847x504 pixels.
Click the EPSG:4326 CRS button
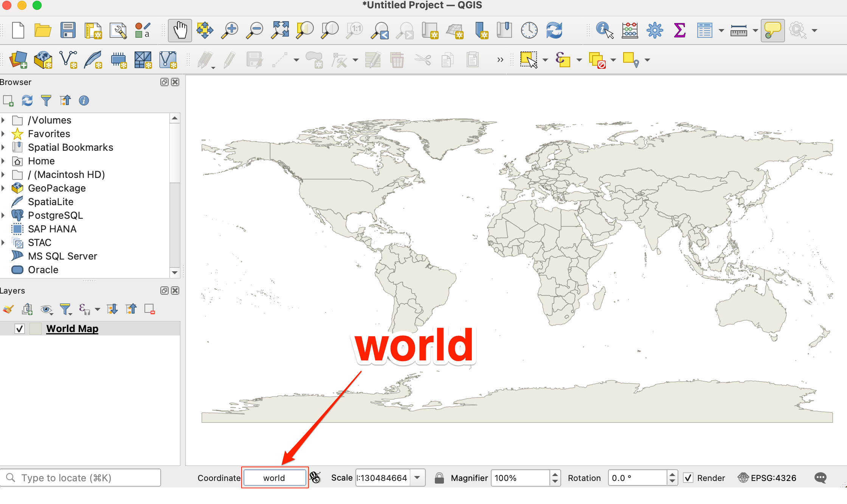coord(768,478)
